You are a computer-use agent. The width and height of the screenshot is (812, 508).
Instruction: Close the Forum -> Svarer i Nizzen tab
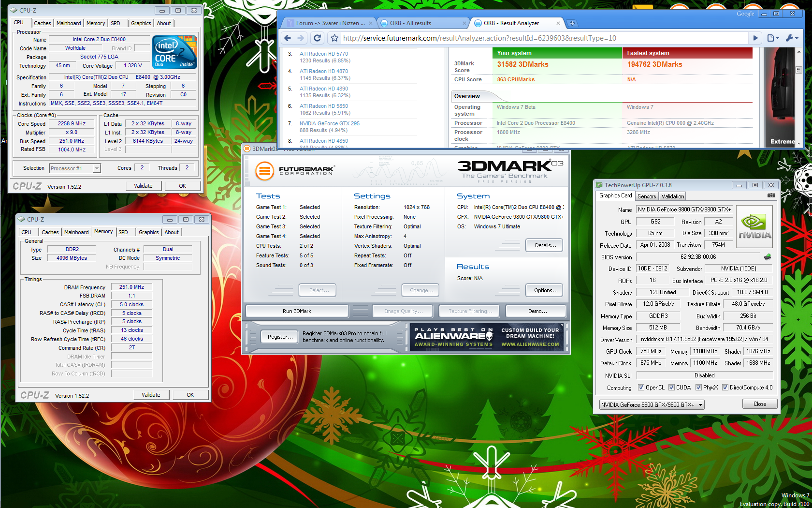coord(371,23)
